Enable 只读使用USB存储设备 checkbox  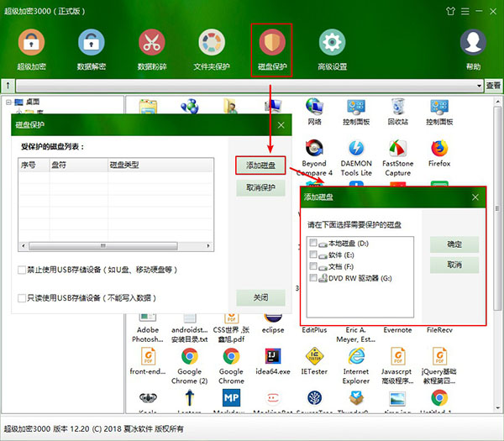point(22,298)
